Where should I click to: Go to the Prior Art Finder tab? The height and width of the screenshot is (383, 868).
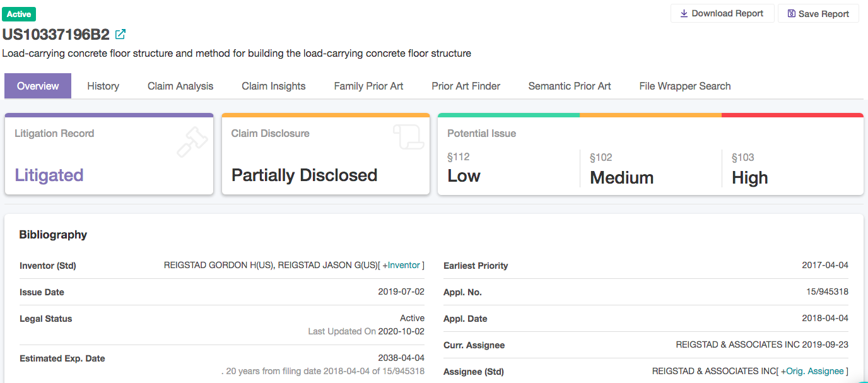pos(466,86)
